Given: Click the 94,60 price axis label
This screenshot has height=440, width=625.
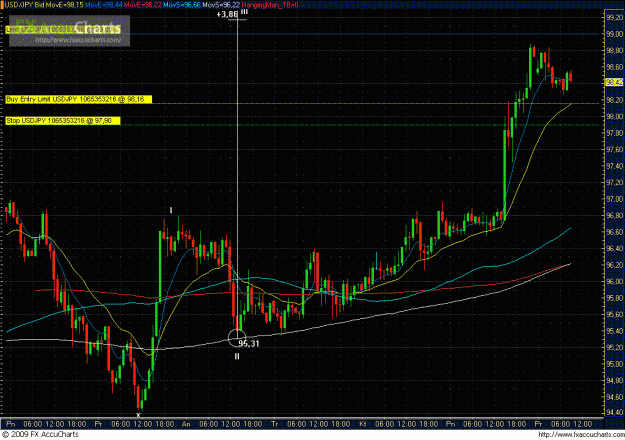Looking at the screenshot, I should tap(614, 397).
